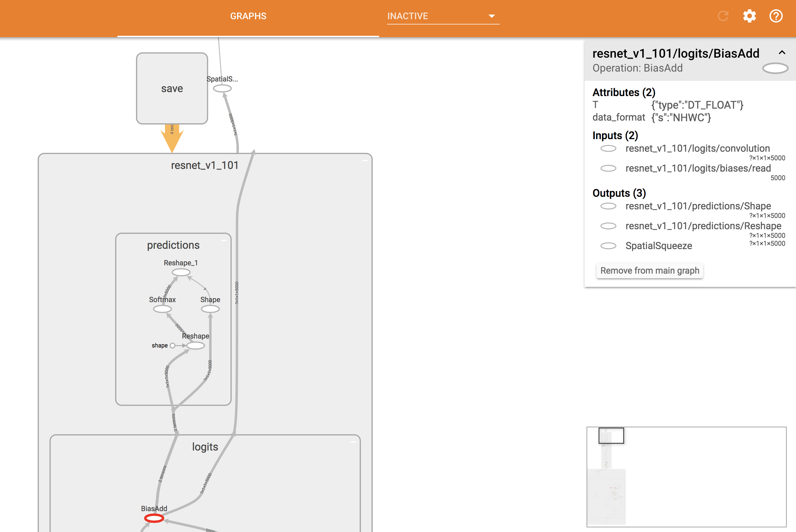Viewport: 796px width, 532px height.
Task: Click the save namespace node
Action: coord(172,88)
